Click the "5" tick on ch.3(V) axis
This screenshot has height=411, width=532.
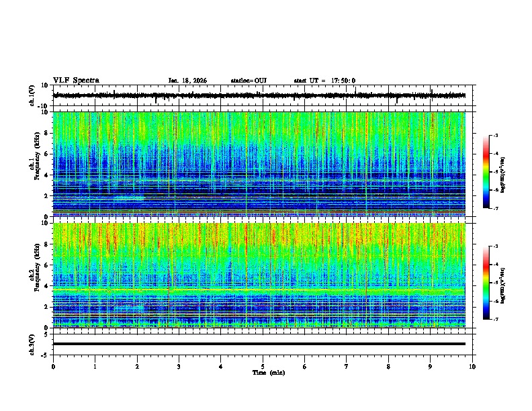pyautogui.click(x=47, y=334)
